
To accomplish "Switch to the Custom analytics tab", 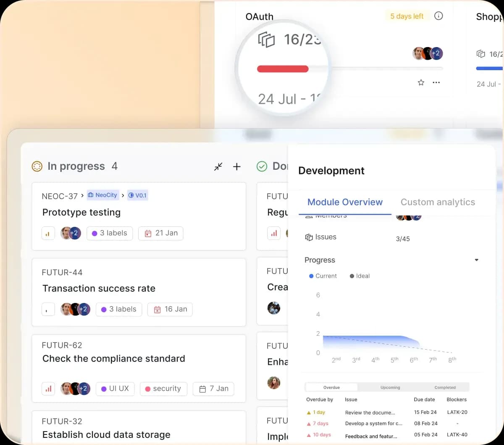I will click(438, 202).
